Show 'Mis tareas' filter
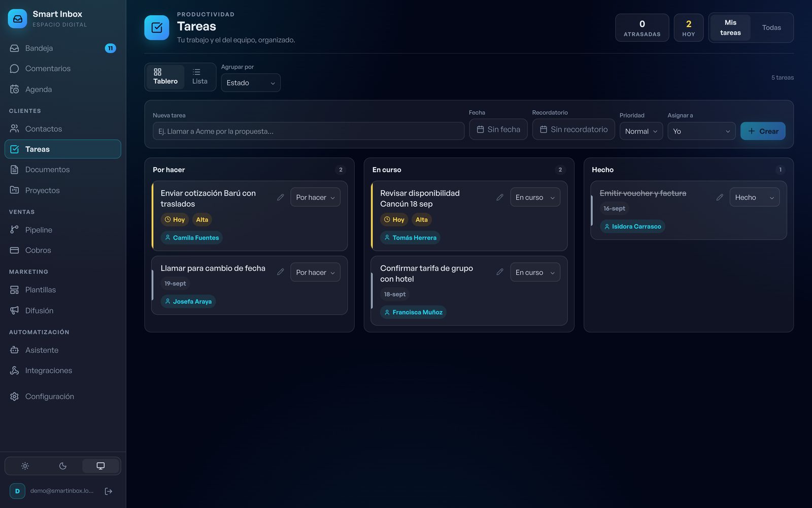The height and width of the screenshot is (508, 812). click(x=730, y=27)
